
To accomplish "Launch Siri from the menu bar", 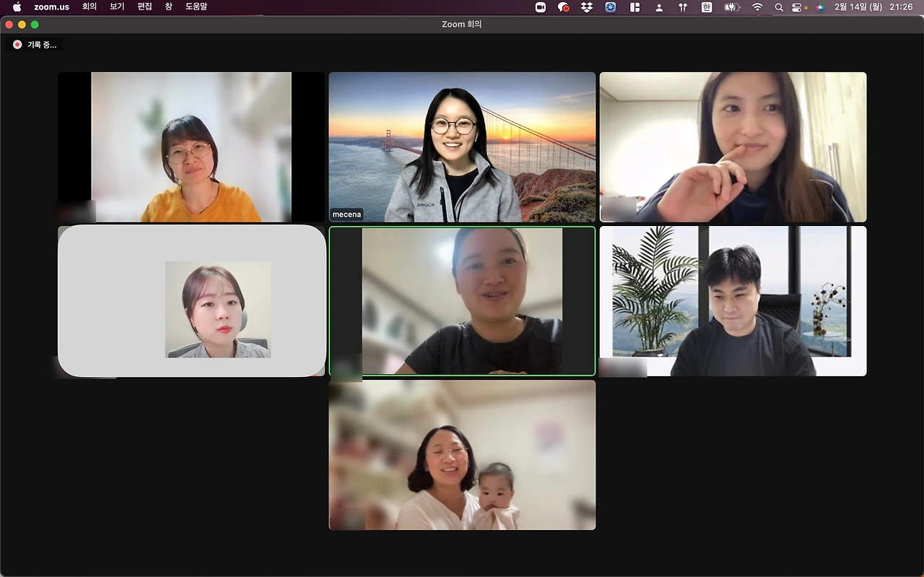I will pos(819,7).
